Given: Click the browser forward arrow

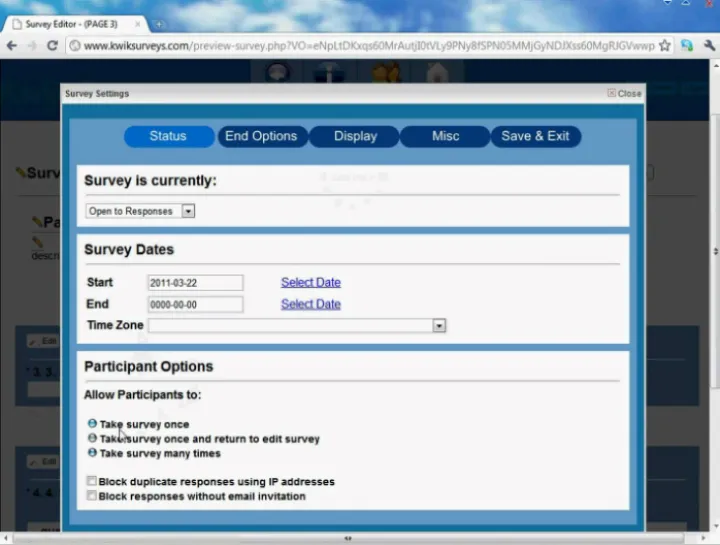Looking at the screenshot, I should (32, 45).
